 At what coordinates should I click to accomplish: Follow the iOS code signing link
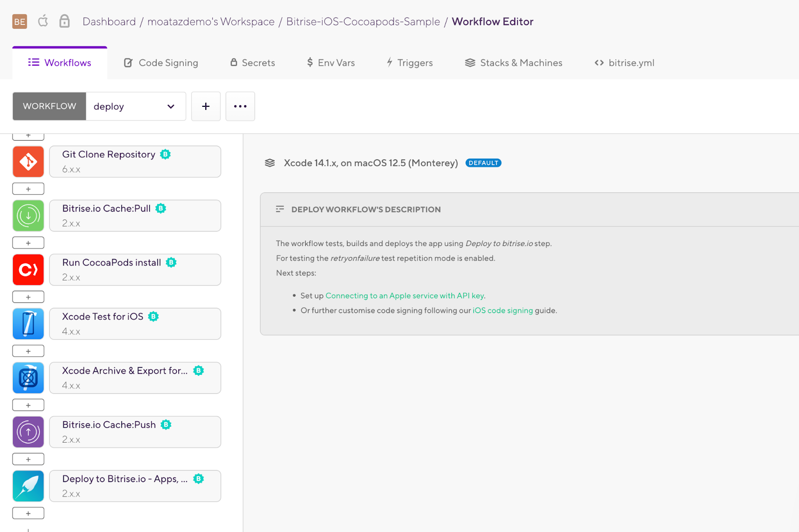point(502,310)
